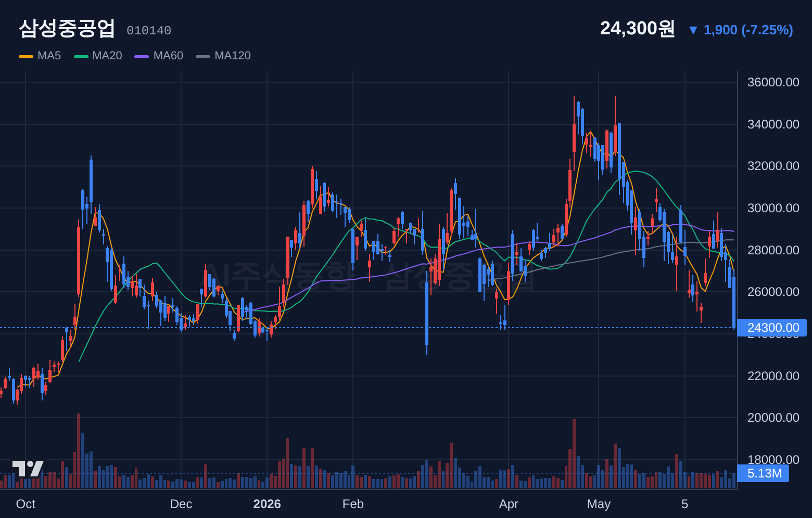812x518 pixels.
Task: Click the 18000.00 price axis value
Action: (x=773, y=459)
